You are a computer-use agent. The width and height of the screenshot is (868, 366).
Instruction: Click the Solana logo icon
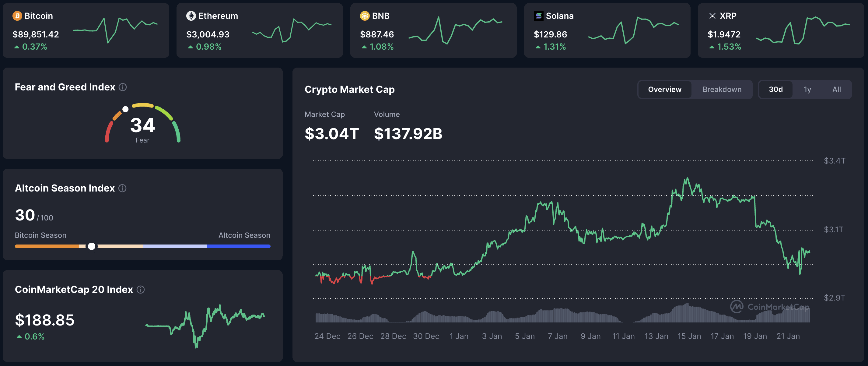coord(539,16)
